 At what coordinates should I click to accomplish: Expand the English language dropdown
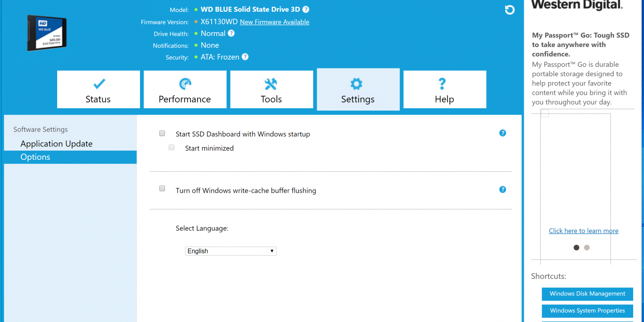tap(231, 251)
